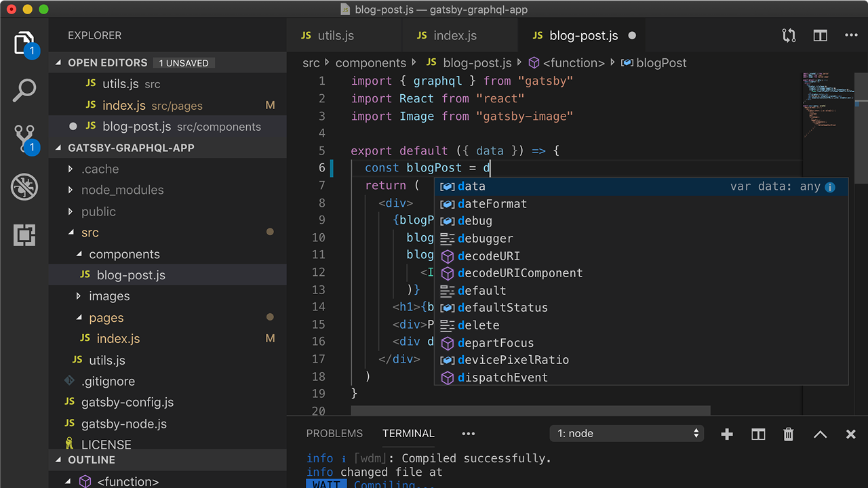Click components in the breadcrumb path

370,63
